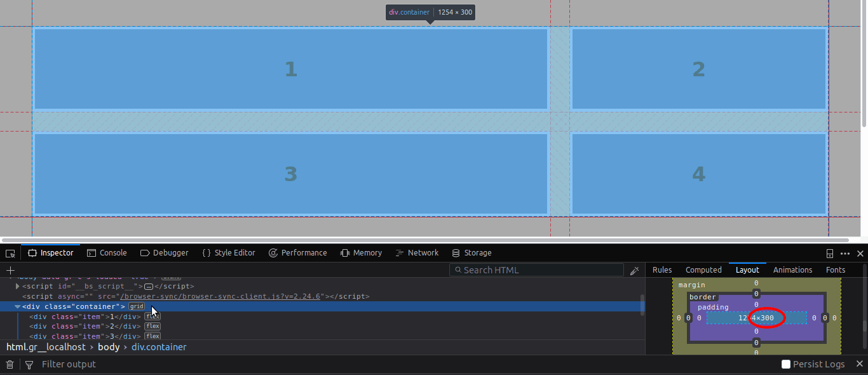The height and width of the screenshot is (375, 868).
Task: Select the Layout sidebar tab
Action: point(747,270)
